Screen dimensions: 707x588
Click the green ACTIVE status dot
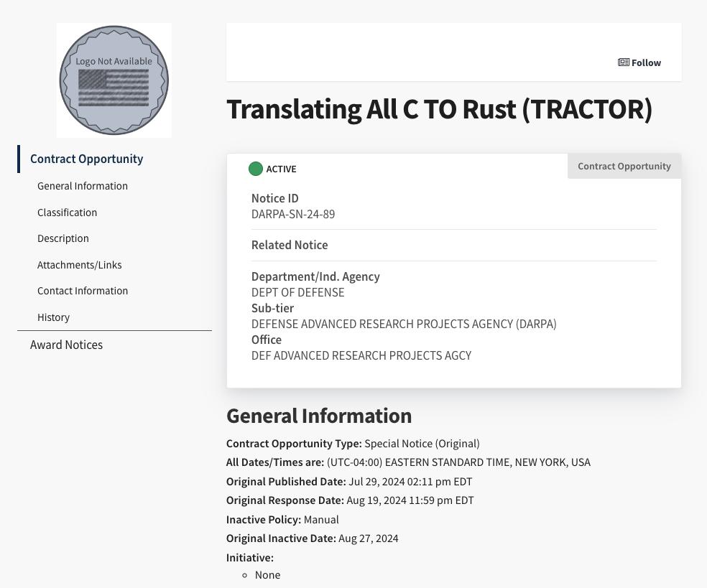click(256, 169)
